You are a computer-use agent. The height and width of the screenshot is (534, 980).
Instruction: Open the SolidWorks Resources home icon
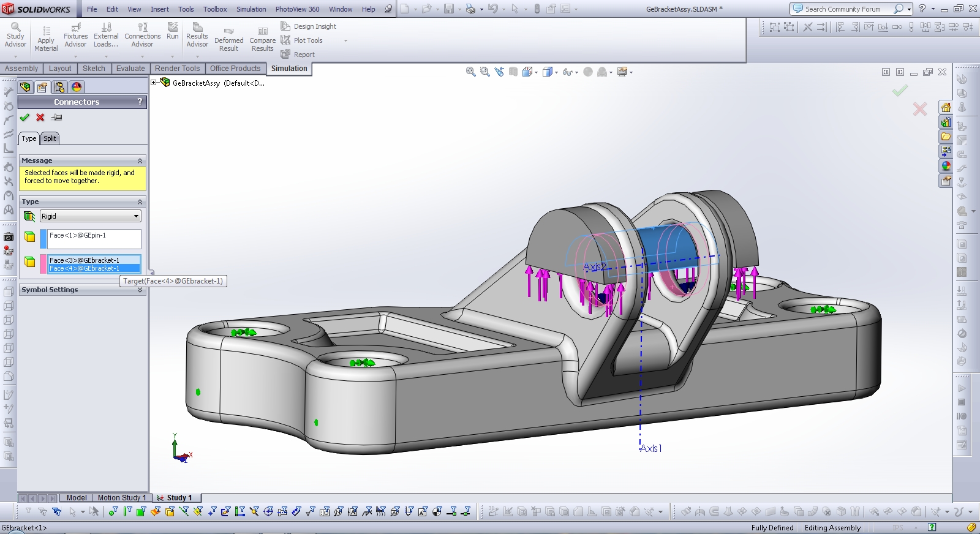946,107
